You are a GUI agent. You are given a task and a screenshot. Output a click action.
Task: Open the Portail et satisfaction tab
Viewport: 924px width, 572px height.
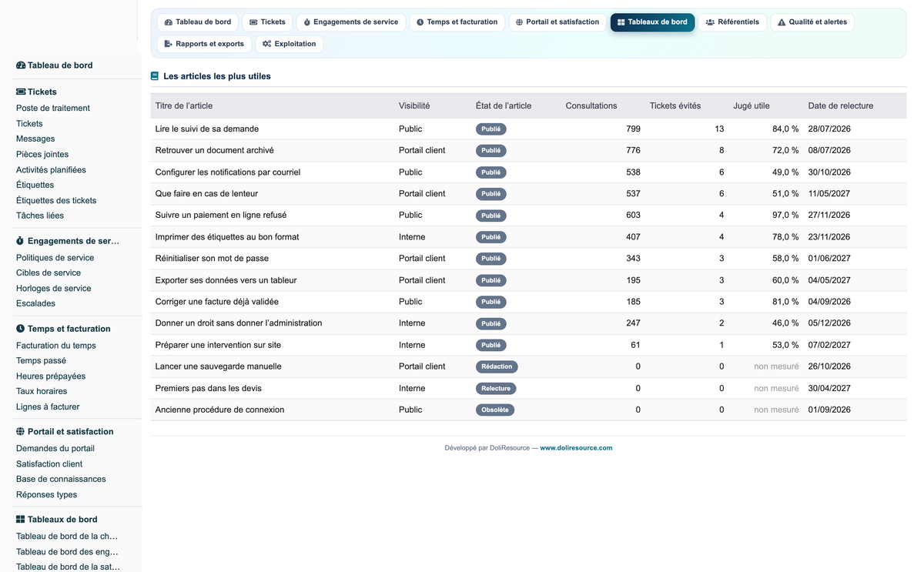click(557, 22)
